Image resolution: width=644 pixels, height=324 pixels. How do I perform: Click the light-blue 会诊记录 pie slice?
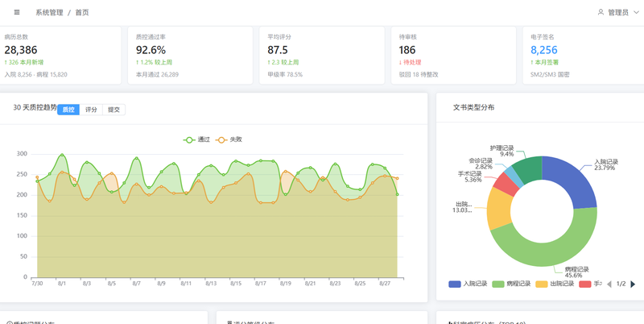point(514,176)
